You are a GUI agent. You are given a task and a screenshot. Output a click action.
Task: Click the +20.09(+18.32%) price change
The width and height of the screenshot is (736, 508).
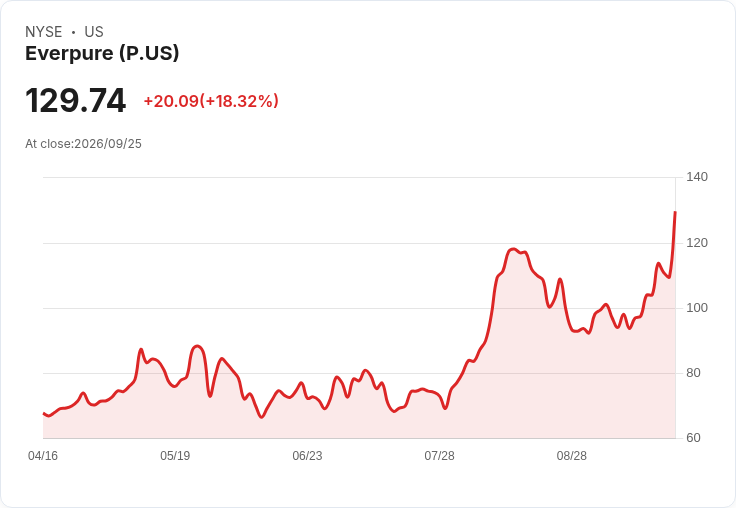coord(211,101)
